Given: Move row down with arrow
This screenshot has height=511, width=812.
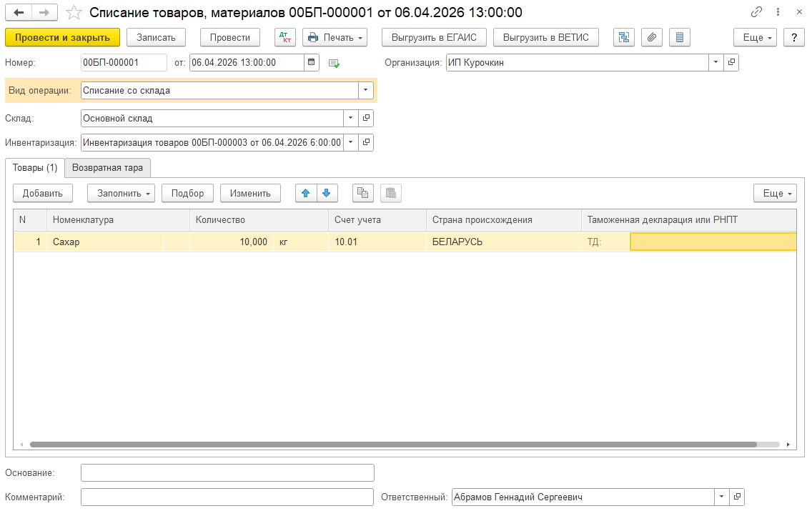Looking at the screenshot, I should point(326,193).
